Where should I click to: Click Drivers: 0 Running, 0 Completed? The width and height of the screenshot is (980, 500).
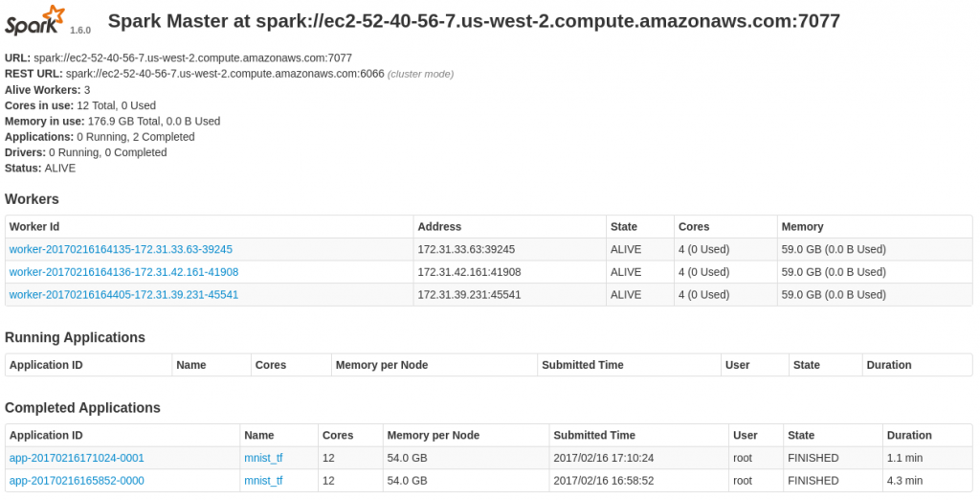[85, 152]
